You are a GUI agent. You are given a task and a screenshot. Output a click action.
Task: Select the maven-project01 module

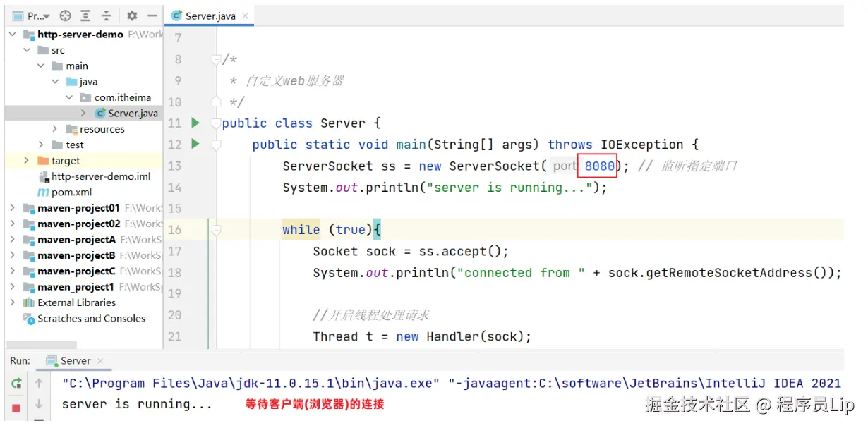[x=78, y=208]
